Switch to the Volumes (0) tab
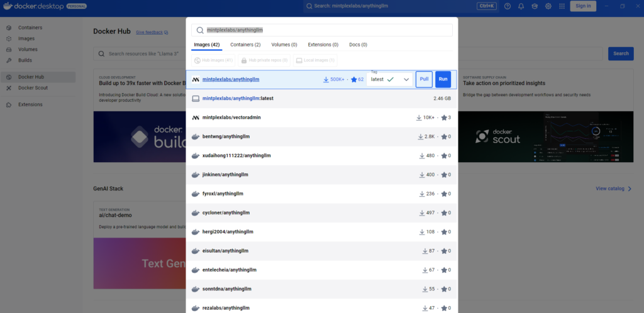Viewport: 644px width, 313px height. 284,45
